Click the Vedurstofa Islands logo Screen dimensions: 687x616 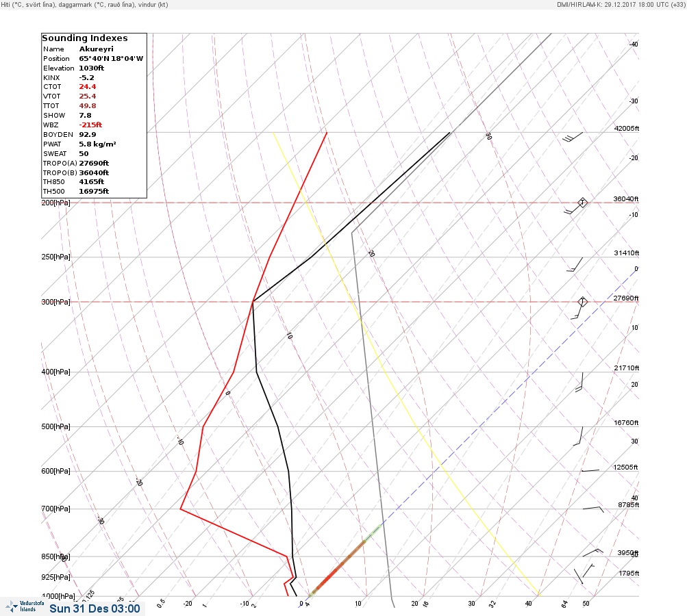(x=25, y=606)
